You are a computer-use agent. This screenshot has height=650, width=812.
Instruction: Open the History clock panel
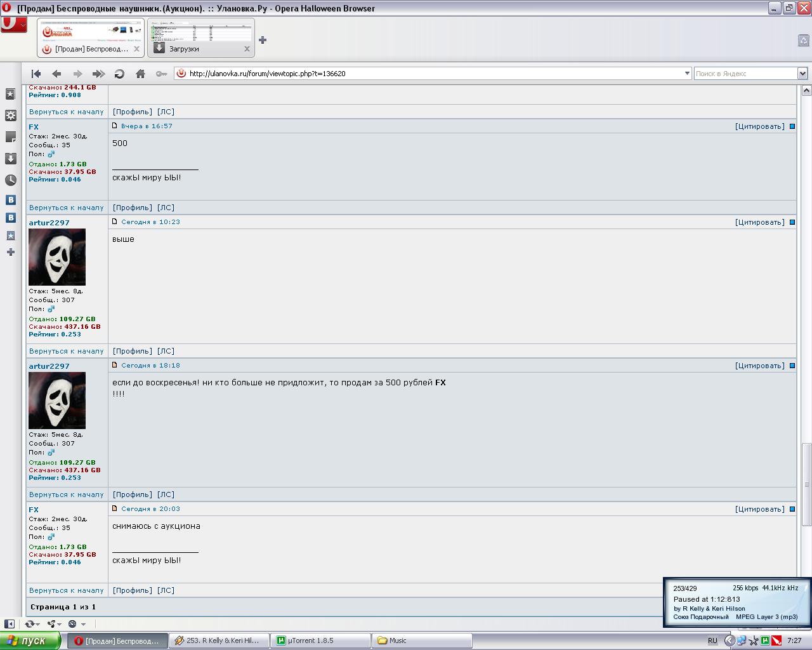(x=11, y=180)
